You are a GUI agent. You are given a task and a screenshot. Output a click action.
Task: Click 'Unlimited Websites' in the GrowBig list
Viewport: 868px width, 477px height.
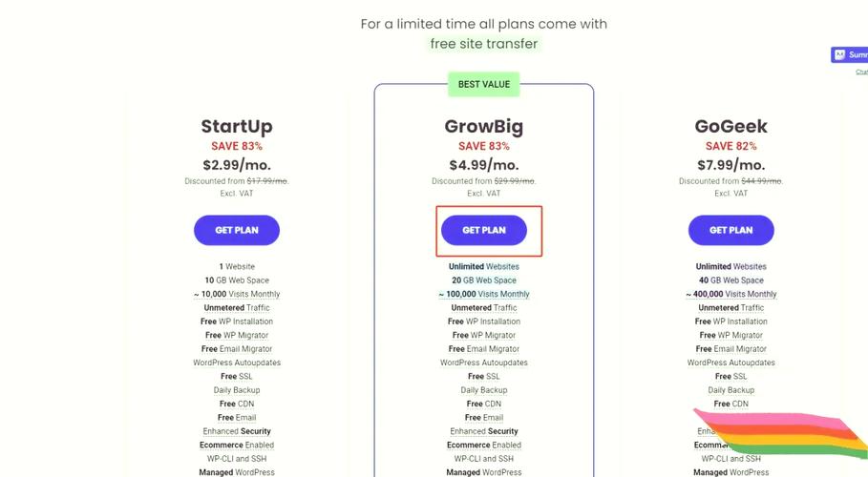(484, 267)
